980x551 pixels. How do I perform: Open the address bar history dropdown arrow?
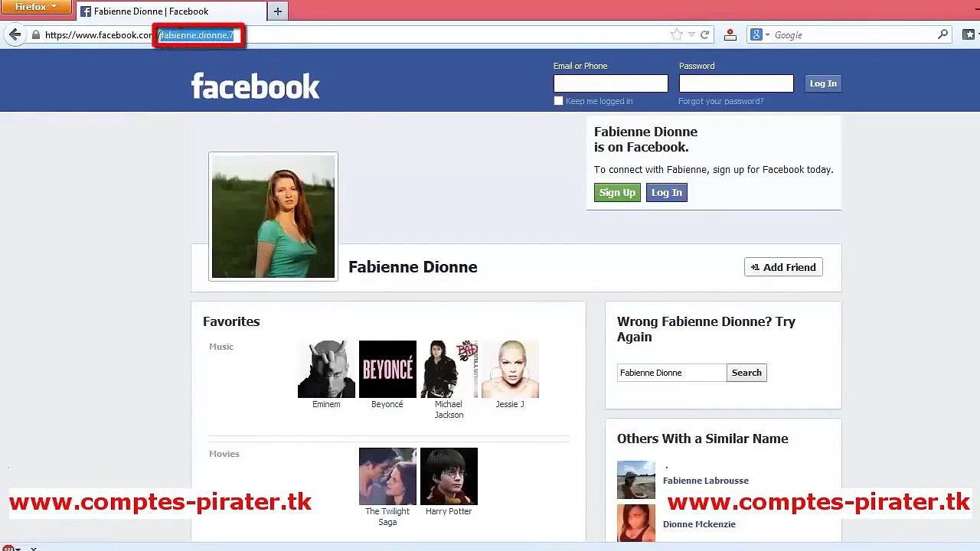tap(691, 34)
